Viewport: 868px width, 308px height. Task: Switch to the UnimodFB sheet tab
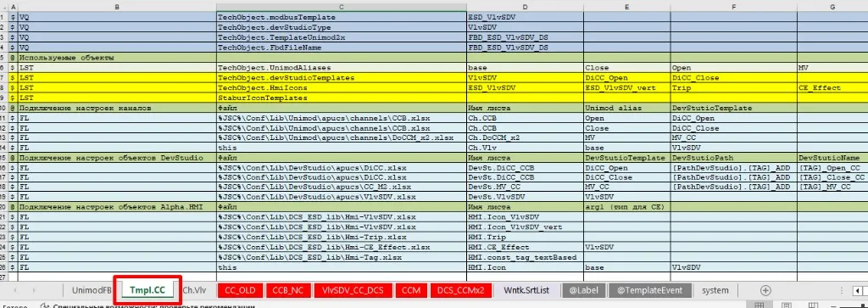92,289
